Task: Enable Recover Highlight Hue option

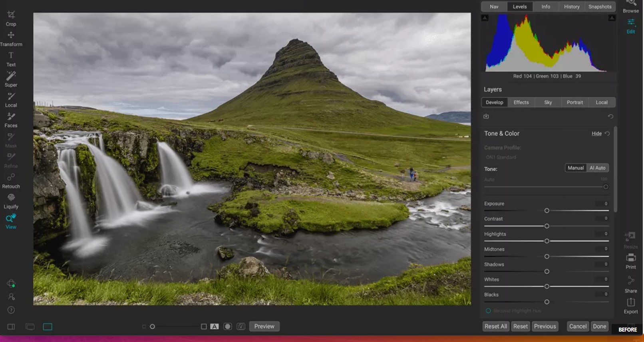Action: pos(488,311)
